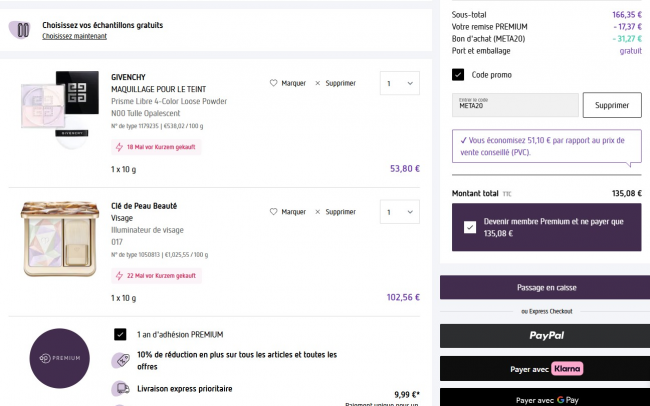Click the 10% discount tag icon
The height and width of the screenshot is (406, 650).
(120, 360)
